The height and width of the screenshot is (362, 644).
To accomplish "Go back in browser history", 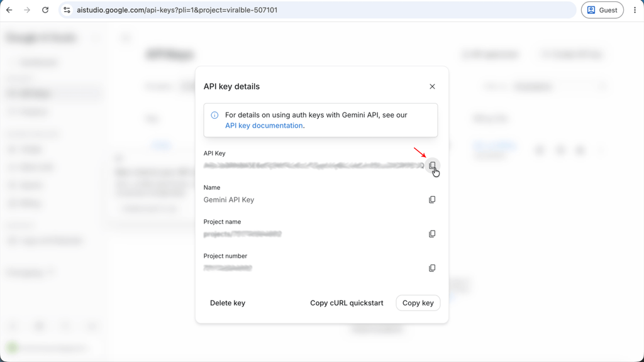I will click(9, 10).
